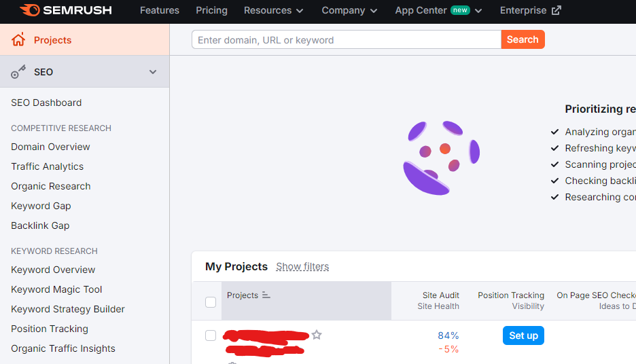Collapse the SEO section chevron

pos(153,72)
